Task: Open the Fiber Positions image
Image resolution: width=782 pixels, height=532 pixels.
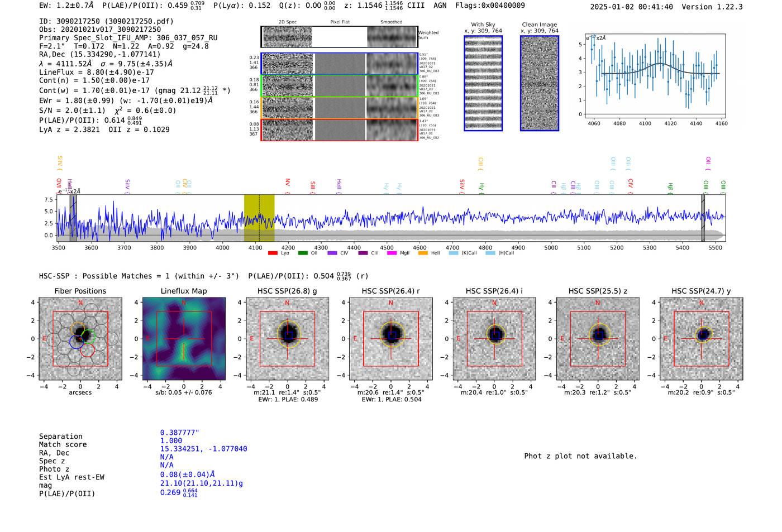Action: [80, 339]
